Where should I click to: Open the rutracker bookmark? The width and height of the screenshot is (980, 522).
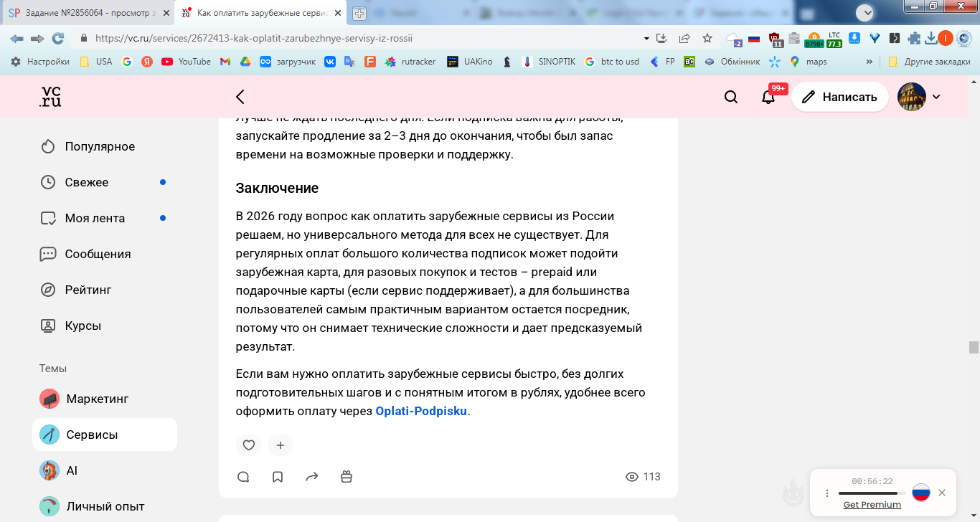point(410,62)
